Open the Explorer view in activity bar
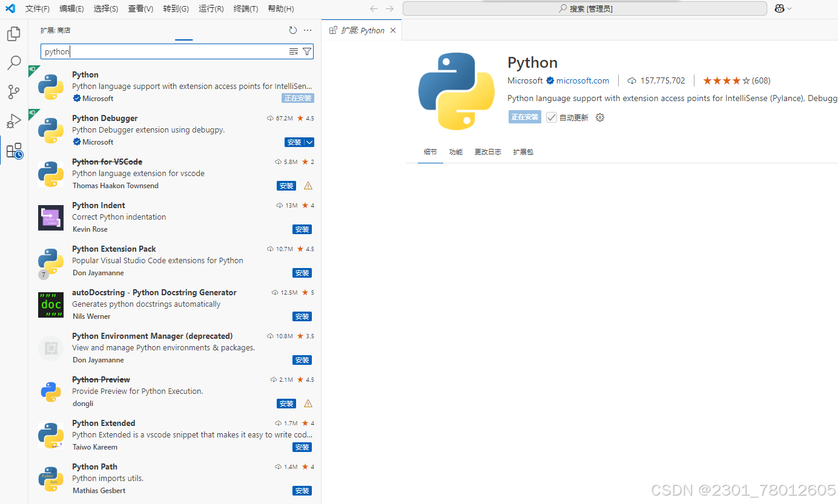 [x=13, y=34]
